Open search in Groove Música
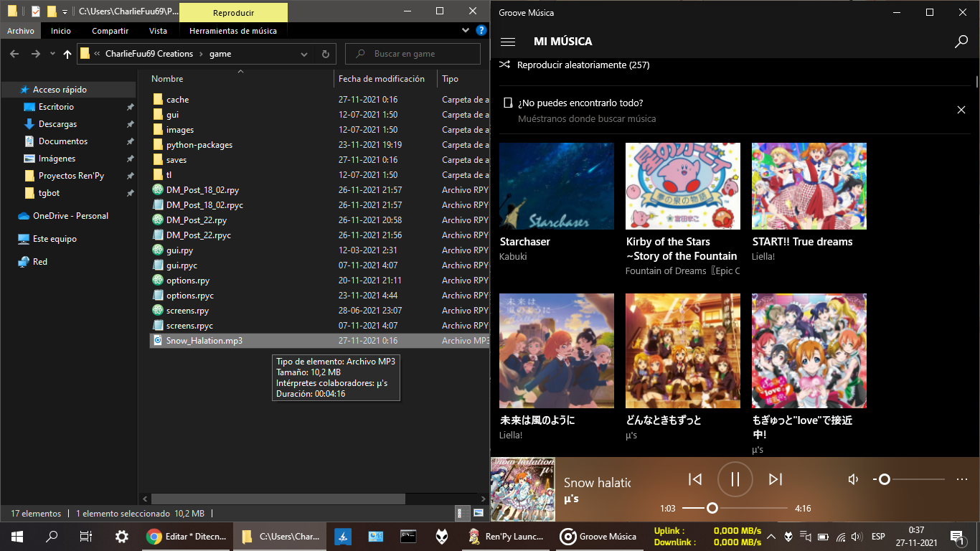This screenshot has width=980, height=551. pos(961,42)
